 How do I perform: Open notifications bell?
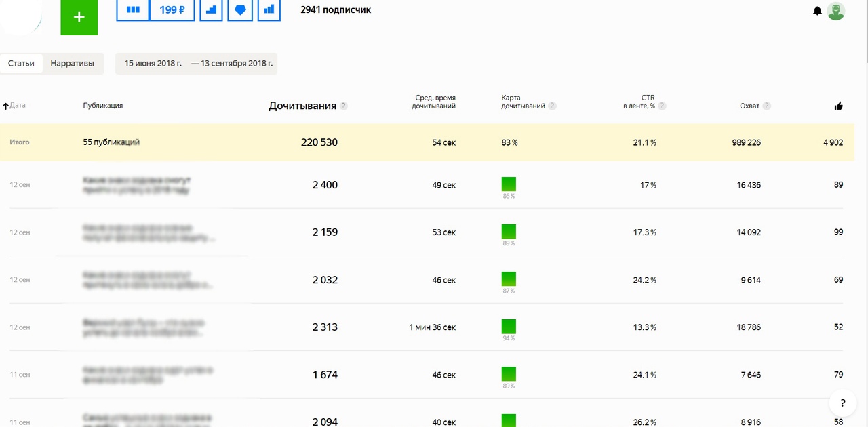click(x=817, y=11)
